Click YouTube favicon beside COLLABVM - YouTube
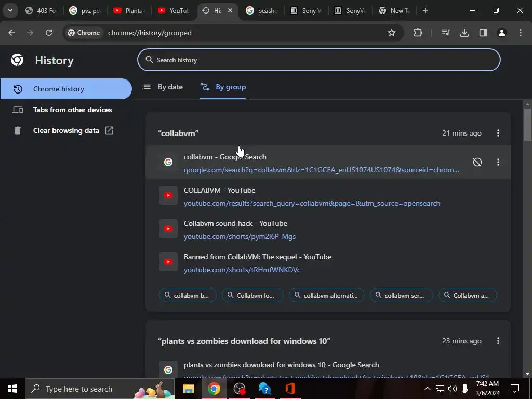 point(168,195)
